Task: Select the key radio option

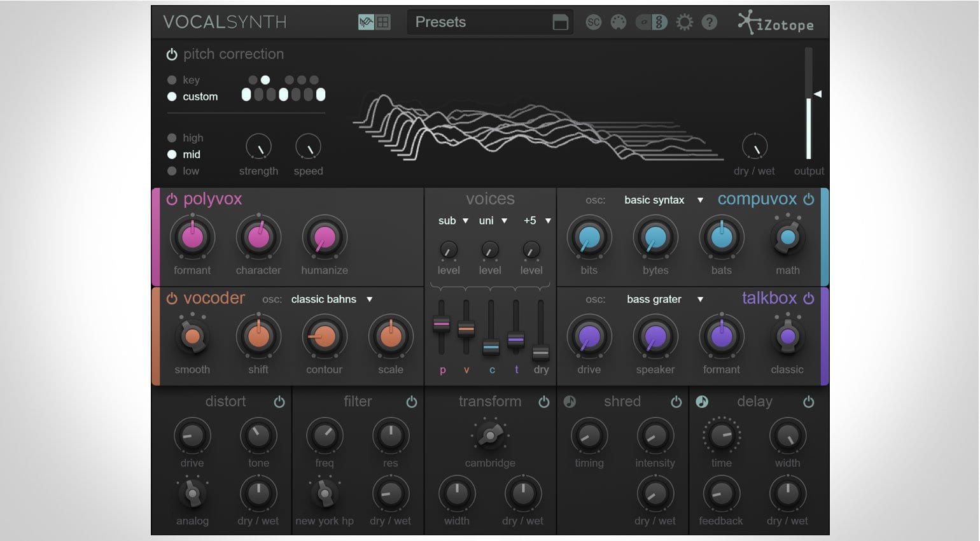Action: tap(172, 80)
